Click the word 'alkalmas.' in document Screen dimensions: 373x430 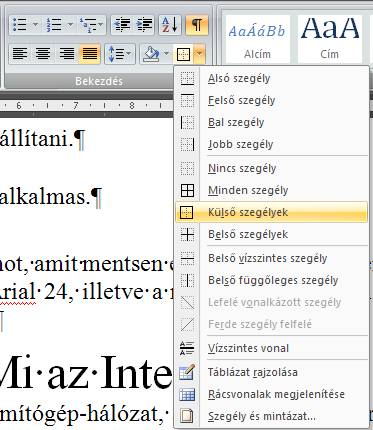pyautogui.click(x=45, y=197)
